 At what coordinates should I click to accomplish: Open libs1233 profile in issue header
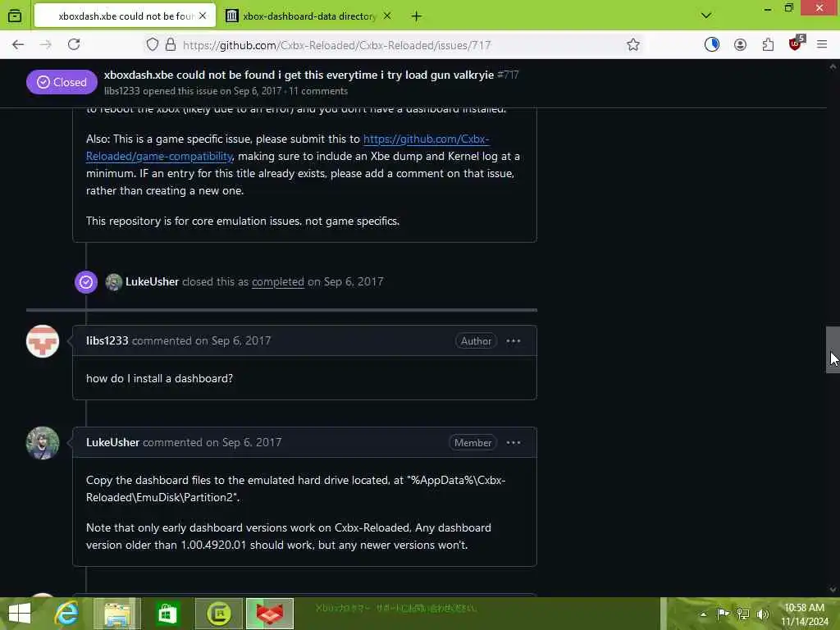[121, 91]
